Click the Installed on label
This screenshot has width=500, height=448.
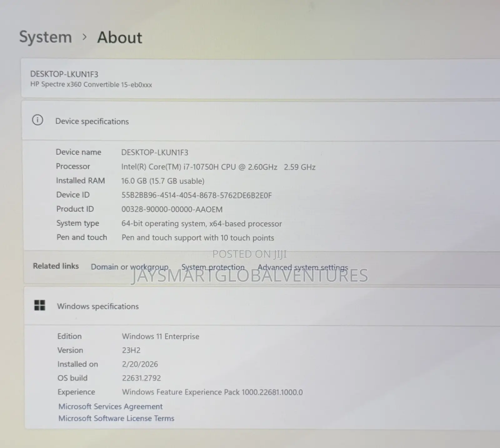78,364
